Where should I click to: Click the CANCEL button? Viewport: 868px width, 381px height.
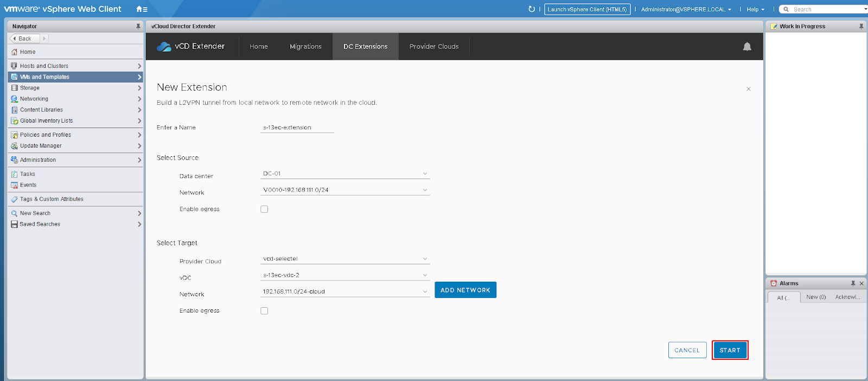[x=687, y=350]
